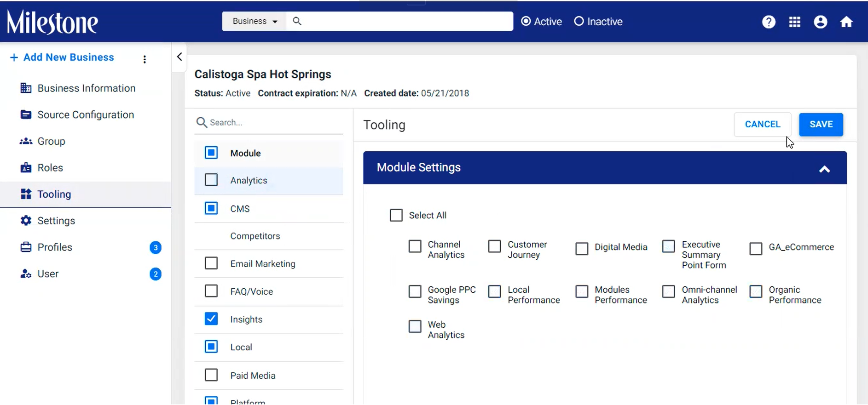
Task: Click Add New Business link
Action: pos(69,57)
